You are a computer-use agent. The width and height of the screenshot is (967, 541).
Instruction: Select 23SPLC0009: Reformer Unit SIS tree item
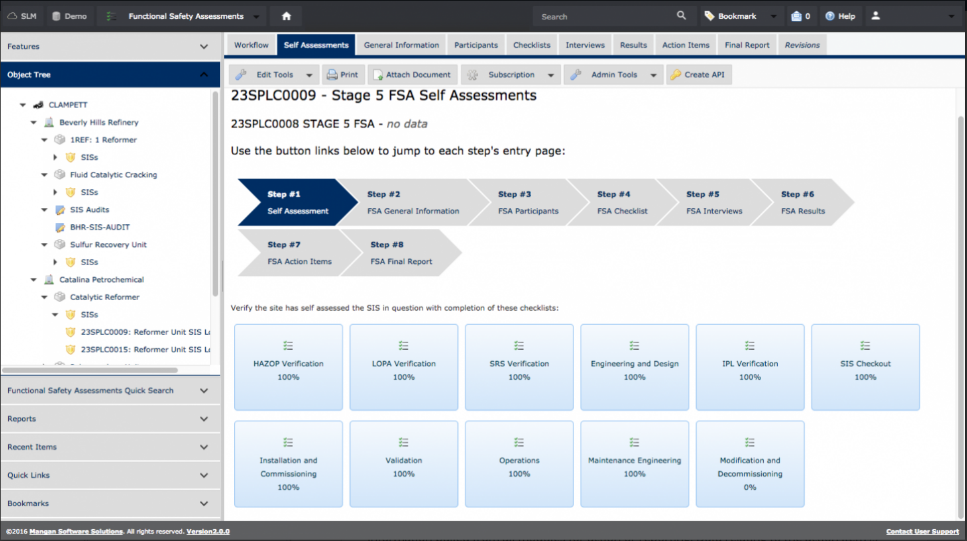pos(146,332)
